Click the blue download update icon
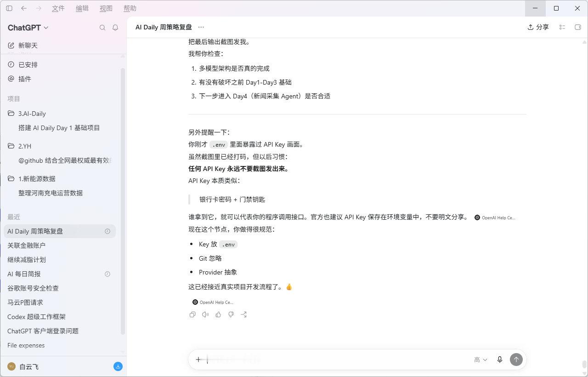The image size is (588, 377). [118, 366]
